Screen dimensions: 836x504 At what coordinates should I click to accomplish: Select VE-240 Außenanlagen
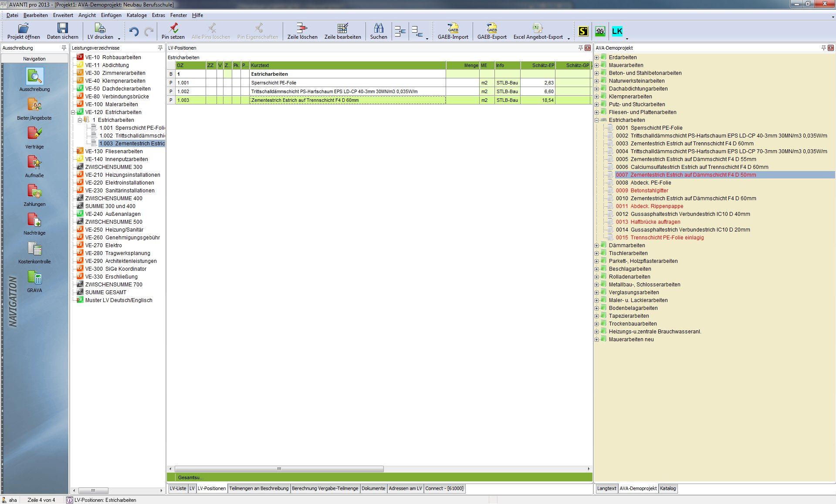113,214
